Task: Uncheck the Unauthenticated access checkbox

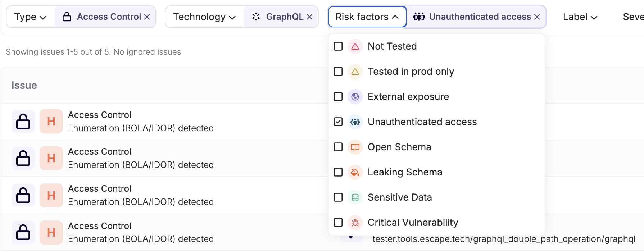Action: (338, 122)
